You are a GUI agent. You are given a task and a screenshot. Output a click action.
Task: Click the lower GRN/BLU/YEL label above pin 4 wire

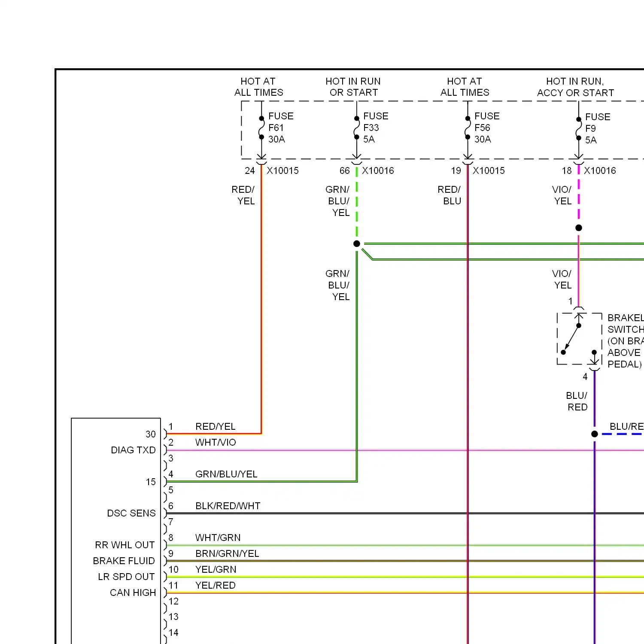click(337, 285)
